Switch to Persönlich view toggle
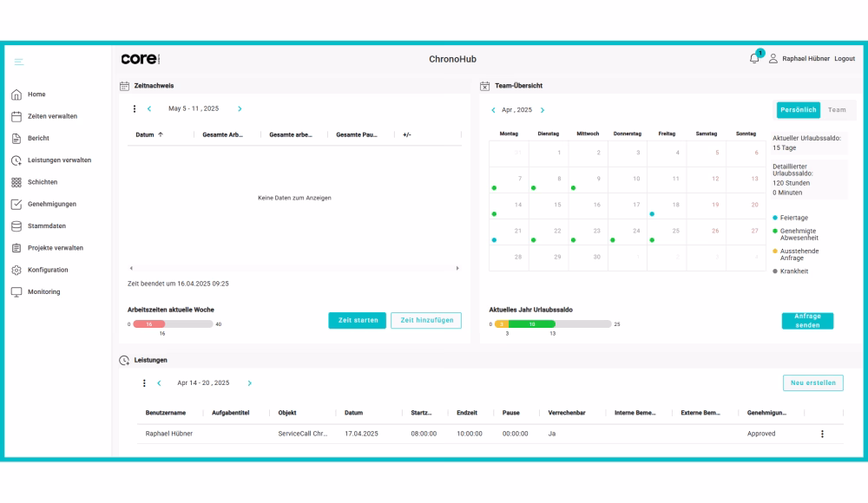 coord(798,110)
